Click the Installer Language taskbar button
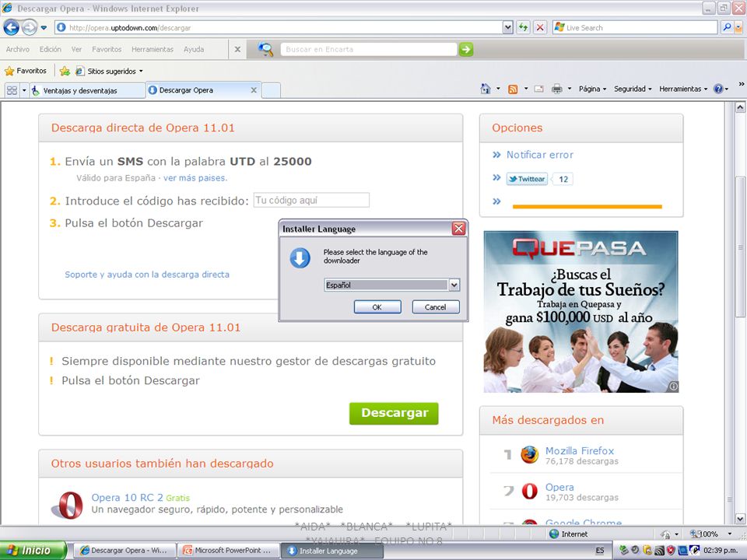 [331, 551]
